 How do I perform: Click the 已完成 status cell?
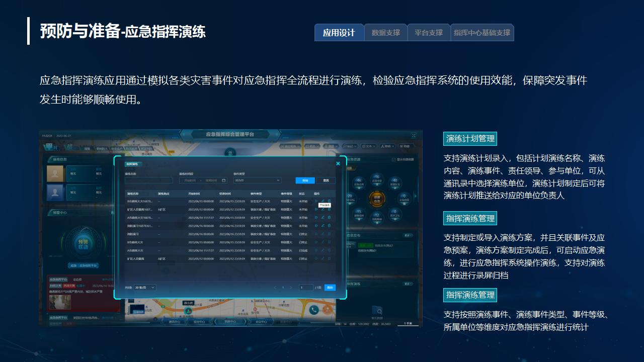coord(303,250)
